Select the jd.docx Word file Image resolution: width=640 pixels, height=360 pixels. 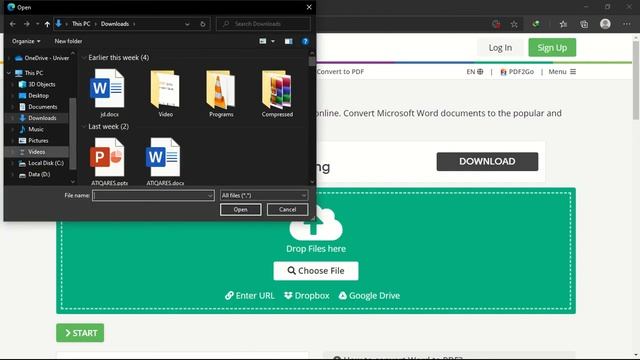pos(108,93)
